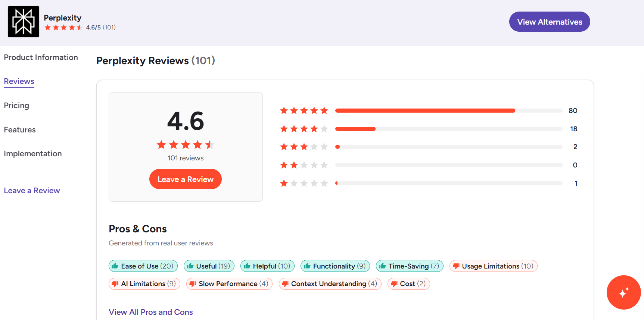Click the thumbs-up icon on Functionality tag

point(307,266)
